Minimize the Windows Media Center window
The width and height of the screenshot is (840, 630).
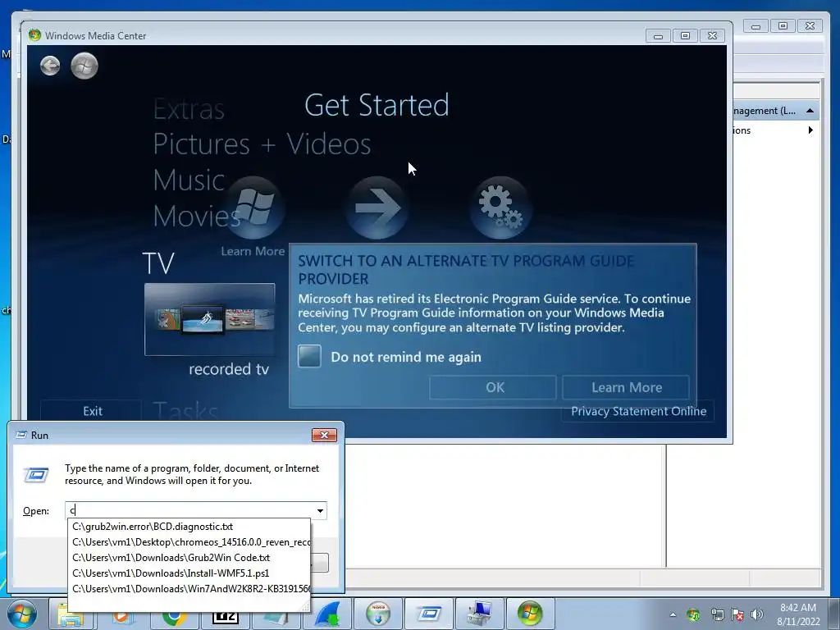coord(659,36)
